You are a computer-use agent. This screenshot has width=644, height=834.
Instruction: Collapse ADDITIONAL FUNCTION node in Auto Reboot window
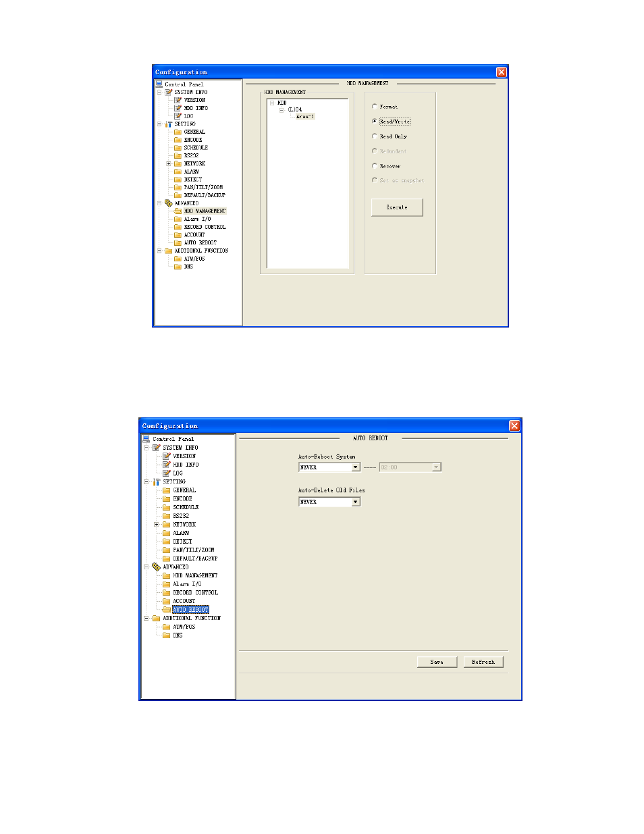click(146, 618)
